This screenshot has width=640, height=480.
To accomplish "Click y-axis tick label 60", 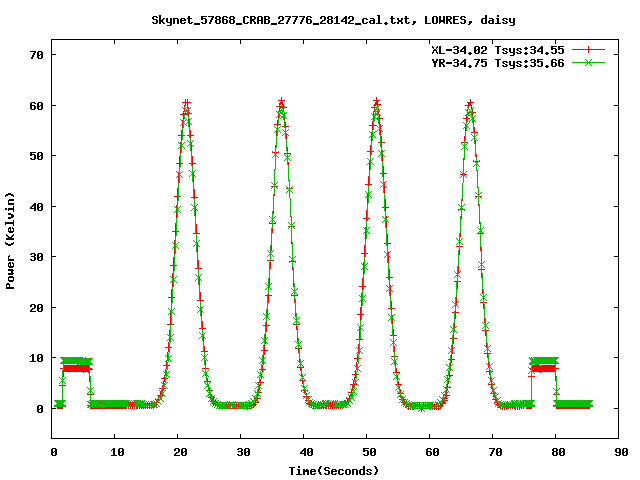I will pyautogui.click(x=37, y=106).
